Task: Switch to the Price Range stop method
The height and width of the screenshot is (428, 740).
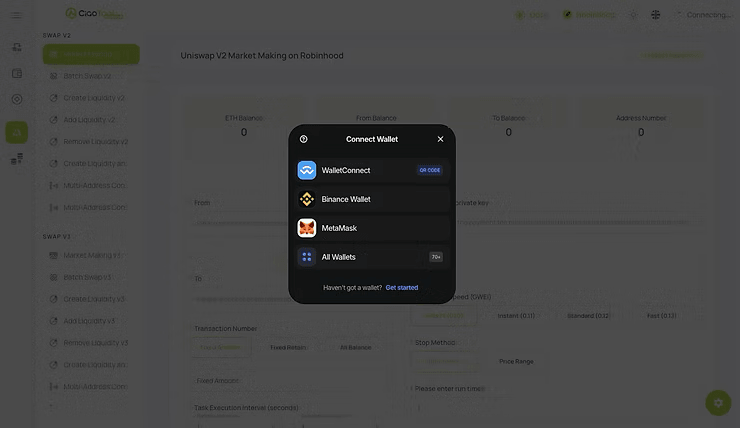Action: [x=516, y=361]
